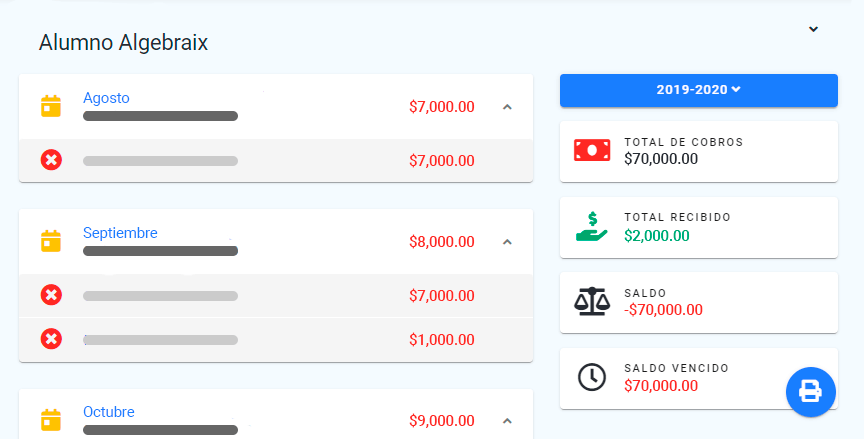The width and height of the screenshot is (864, 439).
Task: Click the Total de Cobros money bill icon
Action: [591, 150]
